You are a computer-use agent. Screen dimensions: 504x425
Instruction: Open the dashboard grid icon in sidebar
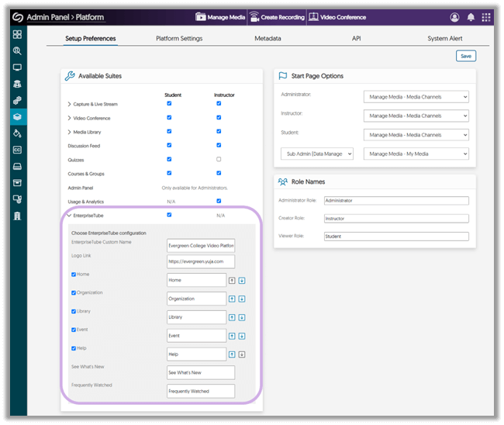coord(17,35)
